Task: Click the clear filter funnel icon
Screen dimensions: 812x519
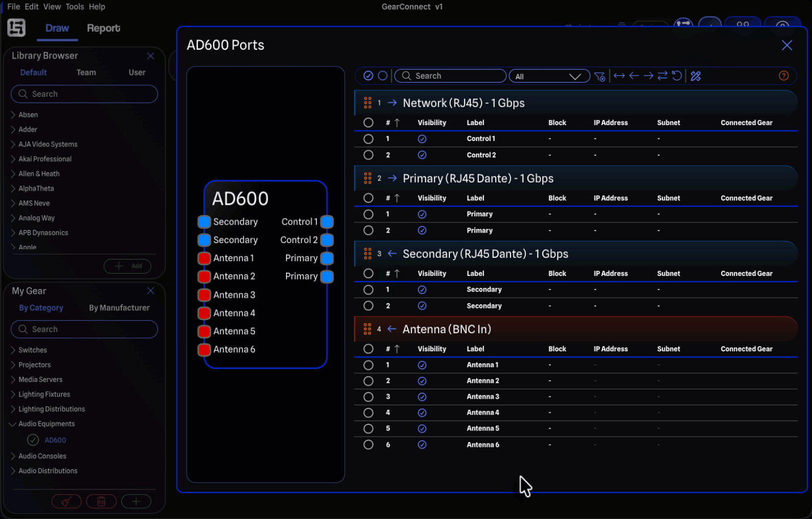Action: click(600, 76)
